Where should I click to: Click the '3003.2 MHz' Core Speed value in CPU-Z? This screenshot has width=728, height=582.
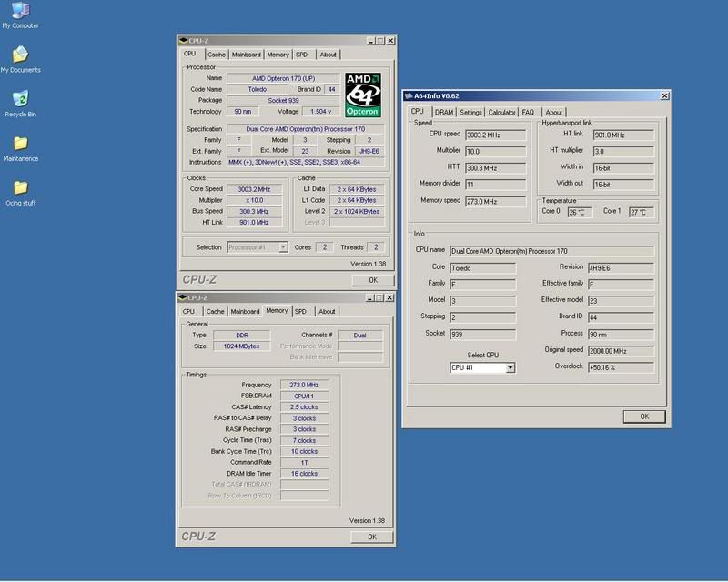tap(254, 189)
